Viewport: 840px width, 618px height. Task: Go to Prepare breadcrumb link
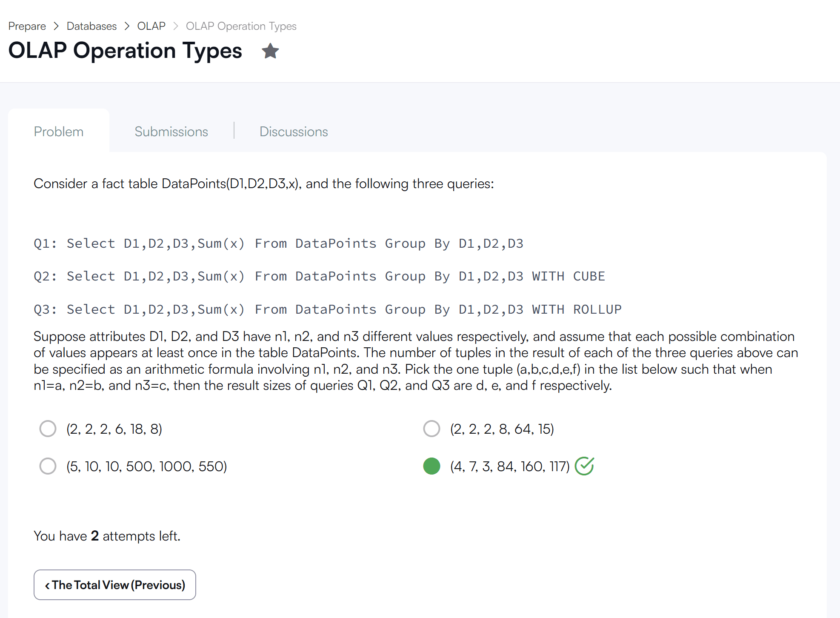(27, 26)
